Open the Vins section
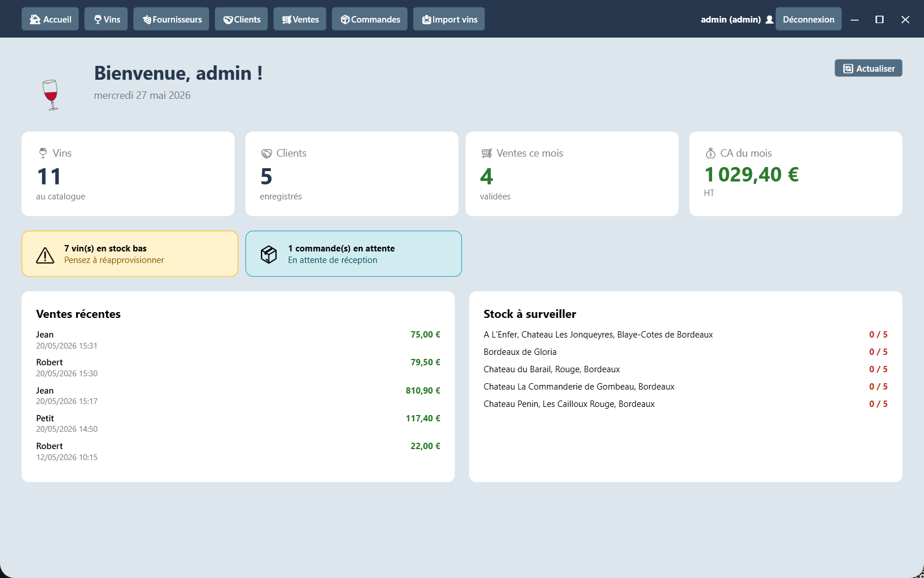924x578 pixels. point(106,19)
